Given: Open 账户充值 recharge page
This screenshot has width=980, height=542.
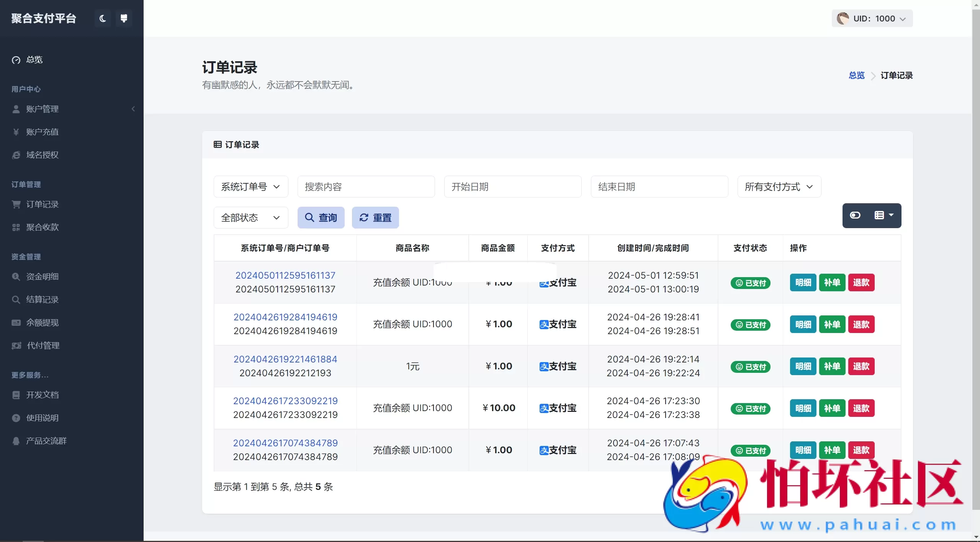Looking at the screenshot, I should pos(43,132).
